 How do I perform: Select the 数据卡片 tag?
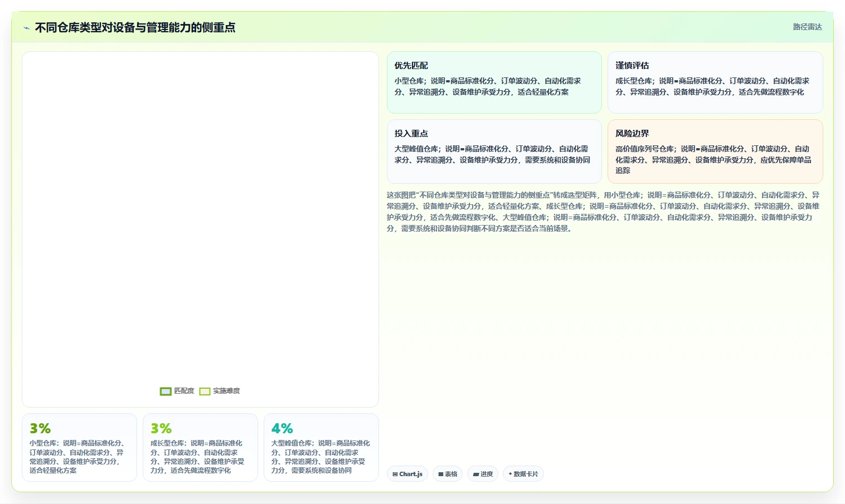[x=523, y=474]
